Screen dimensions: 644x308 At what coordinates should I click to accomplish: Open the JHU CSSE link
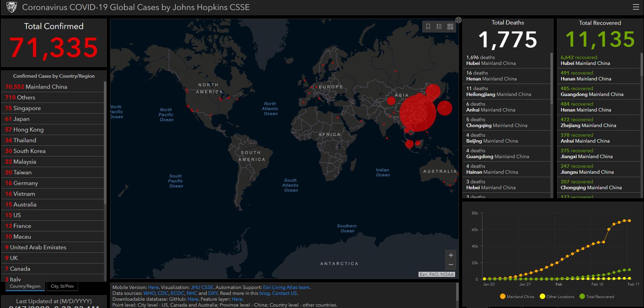[x=202, y=287]
